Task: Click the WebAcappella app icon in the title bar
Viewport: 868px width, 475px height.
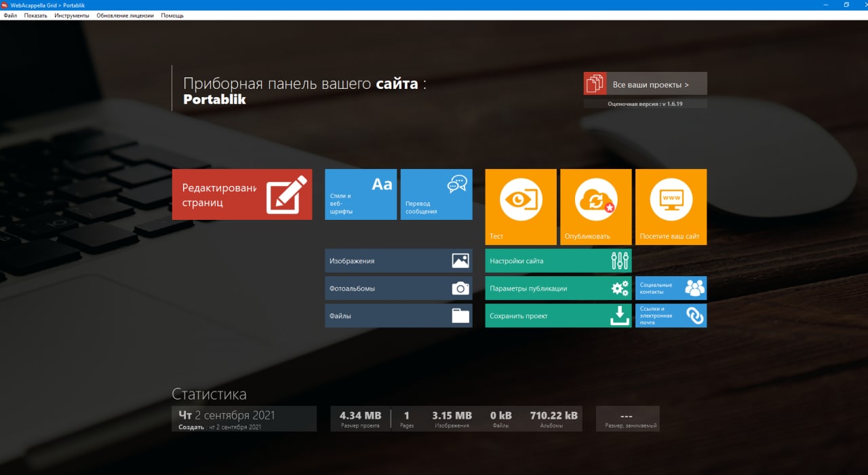Action: click(x=5, y=5)
